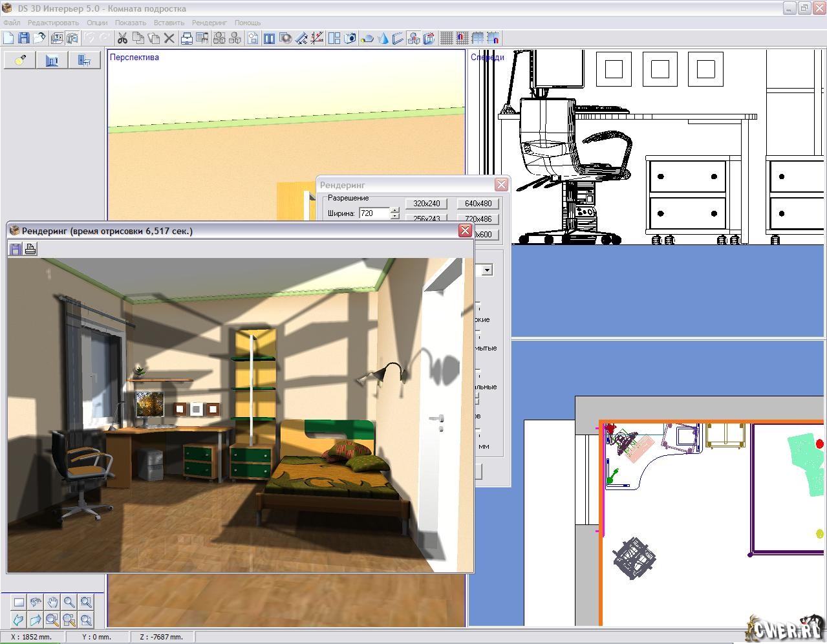Print the rendered image with printer icon
827x644 pixels.
coord(30,248)
